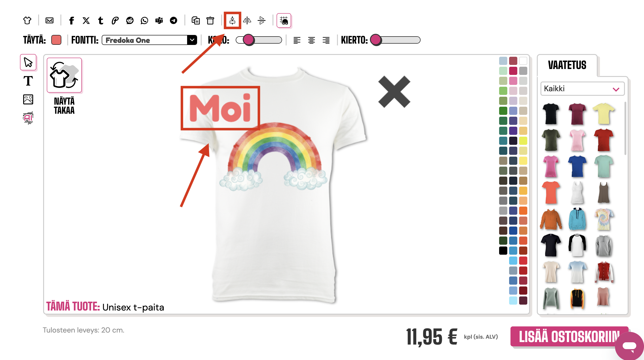The height and width of the screenshot is (360, 644).
Task: Select the Text tool in the sidebar
Action: [28, 81]
